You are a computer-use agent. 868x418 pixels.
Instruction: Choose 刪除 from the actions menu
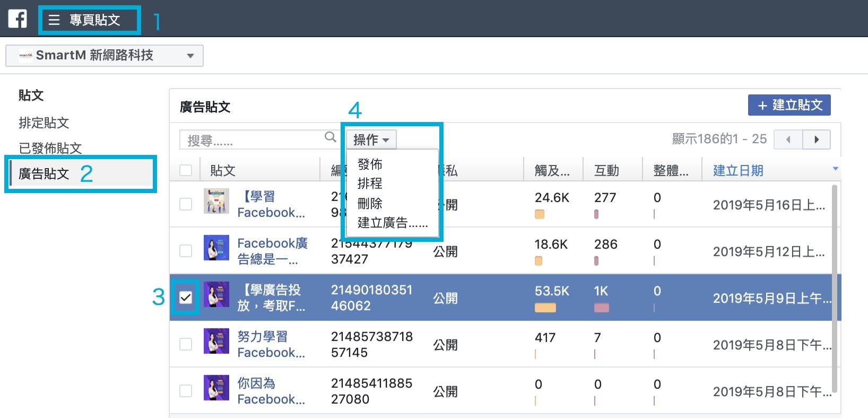click(x=370, y=203)
